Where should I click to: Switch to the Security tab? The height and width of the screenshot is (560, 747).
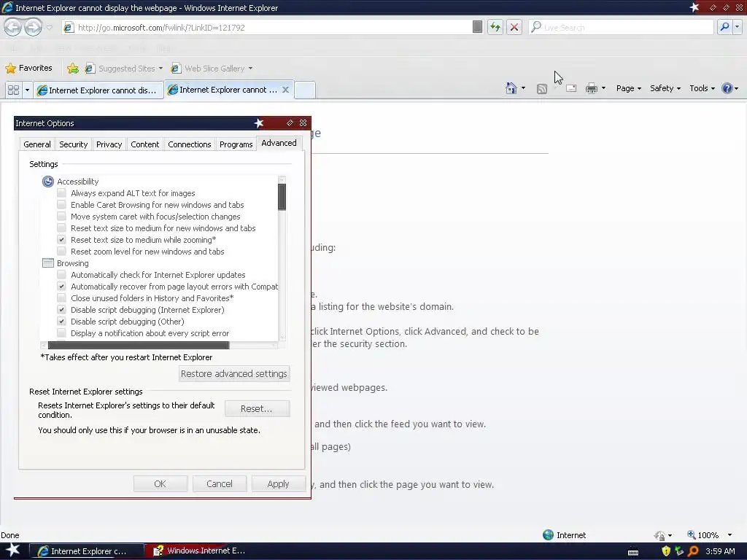pos(74,144)
